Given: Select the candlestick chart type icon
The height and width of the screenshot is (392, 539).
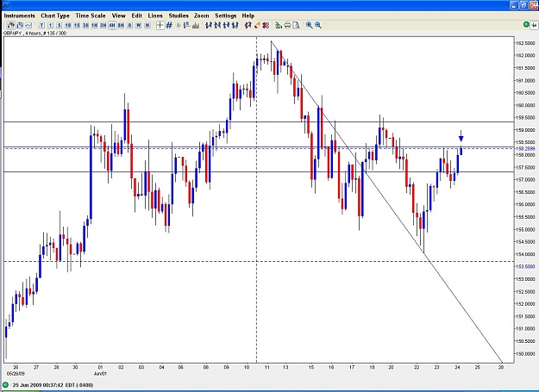Looking at the screenshot, I should [11, 25].
